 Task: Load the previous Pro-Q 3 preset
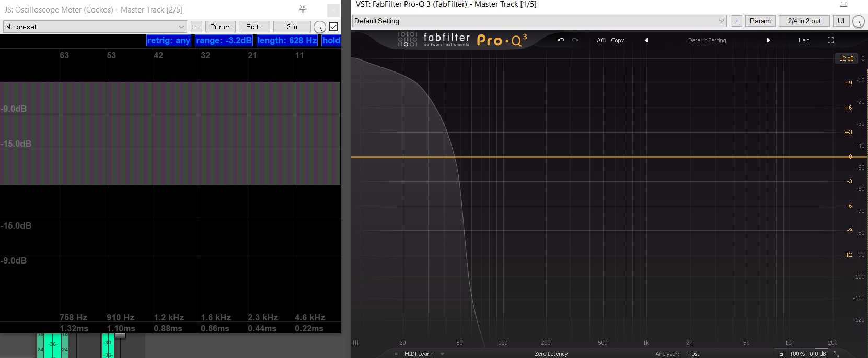[x=646, y=40]
